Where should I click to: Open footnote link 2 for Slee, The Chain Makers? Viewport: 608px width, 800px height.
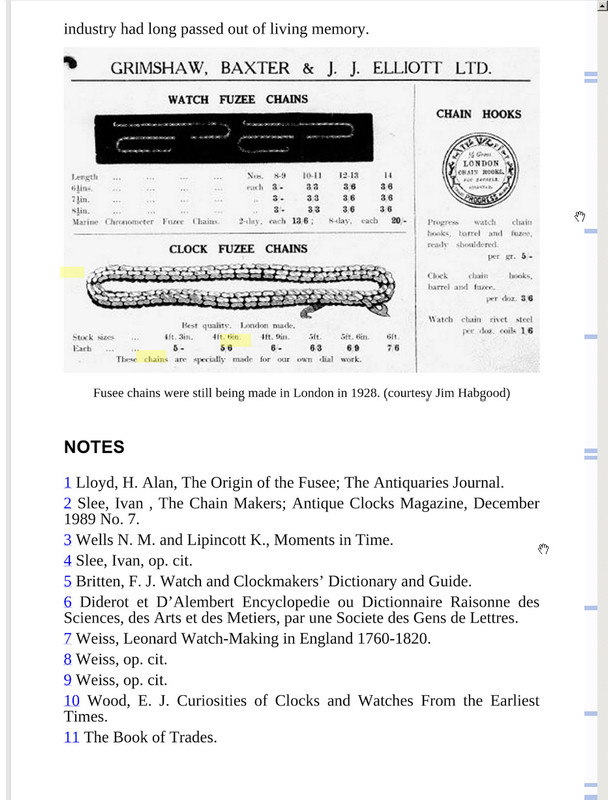click(67, 504)
